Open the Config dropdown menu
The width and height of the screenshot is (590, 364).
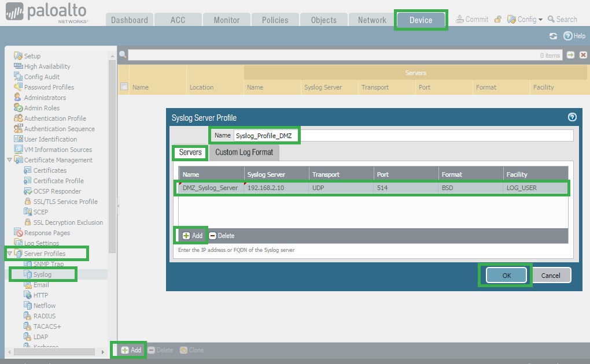525,20
